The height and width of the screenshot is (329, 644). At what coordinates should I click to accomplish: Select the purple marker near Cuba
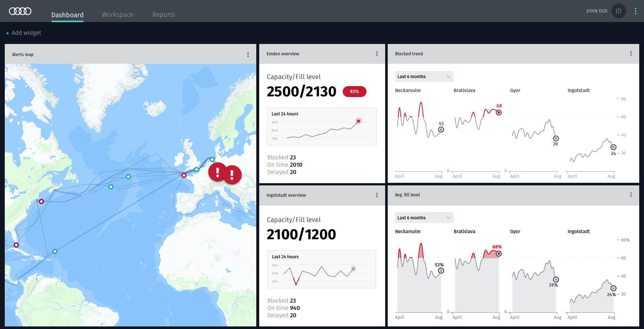click(x=16, y=245)
